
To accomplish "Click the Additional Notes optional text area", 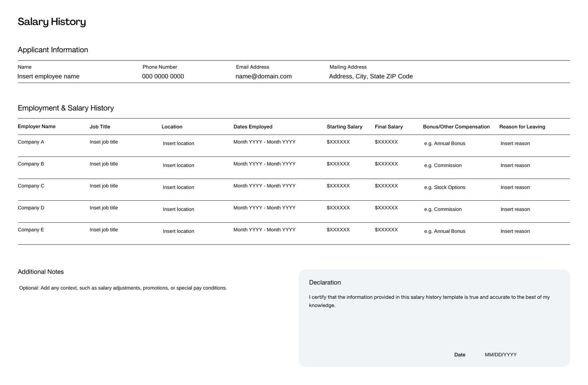I will (122, 288).
